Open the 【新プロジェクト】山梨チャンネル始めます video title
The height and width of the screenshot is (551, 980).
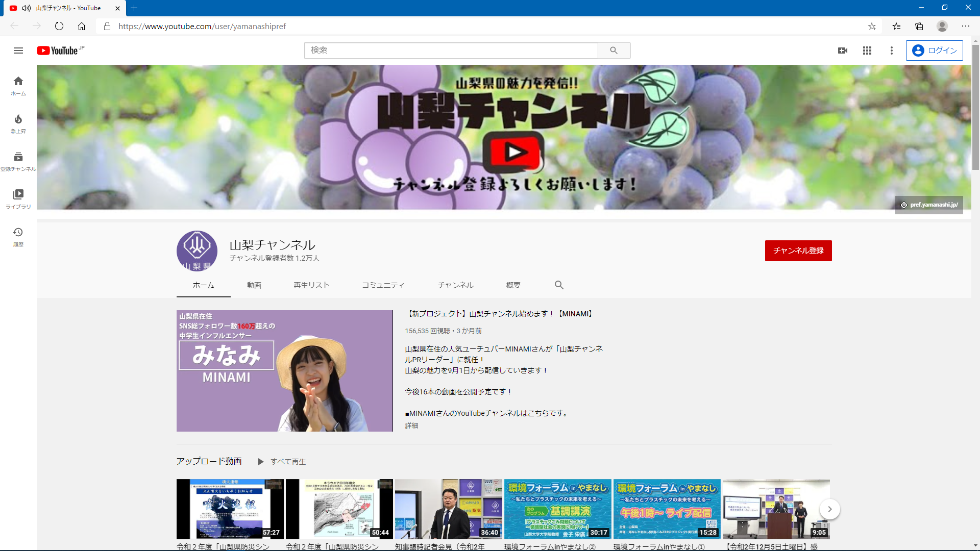tap(500, 314)
